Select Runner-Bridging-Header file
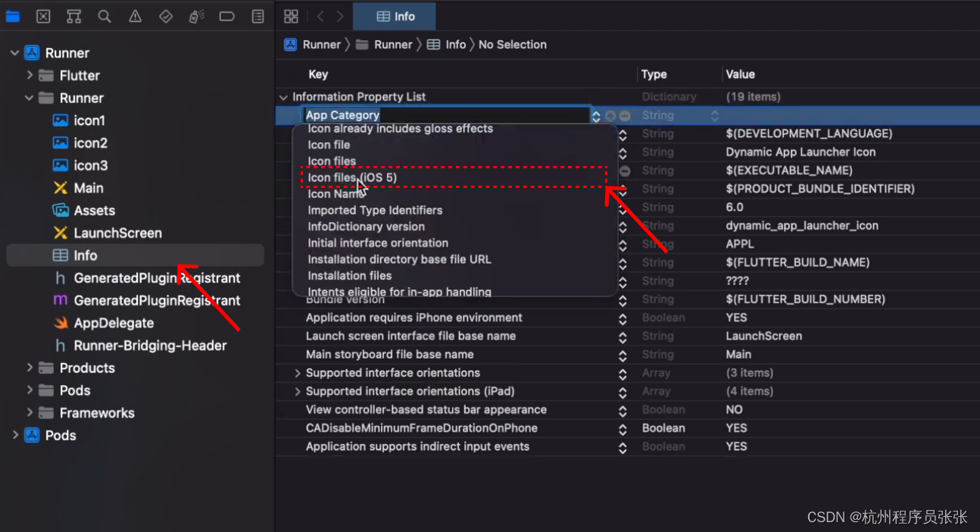This screenshot has width=980, height=532. point(150,346)
